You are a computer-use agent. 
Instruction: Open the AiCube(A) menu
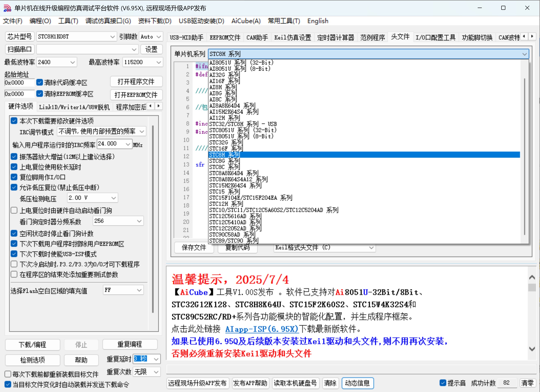(x=246, y=21)
